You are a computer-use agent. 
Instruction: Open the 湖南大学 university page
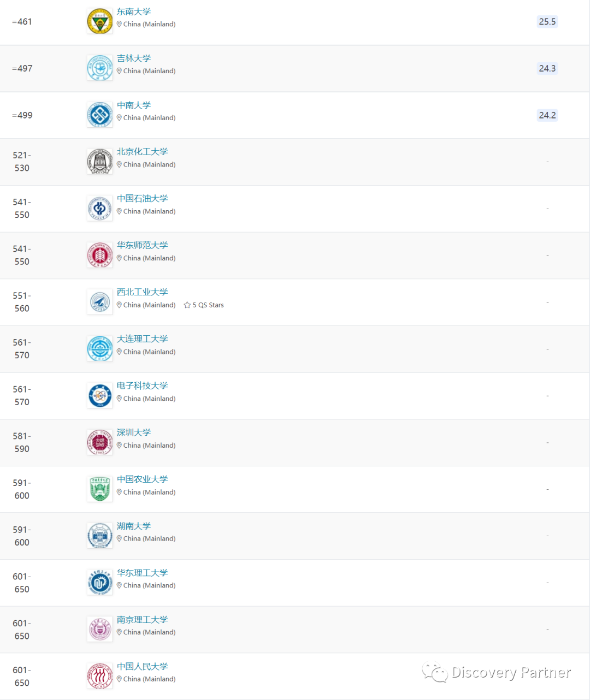tap(134, 526)
